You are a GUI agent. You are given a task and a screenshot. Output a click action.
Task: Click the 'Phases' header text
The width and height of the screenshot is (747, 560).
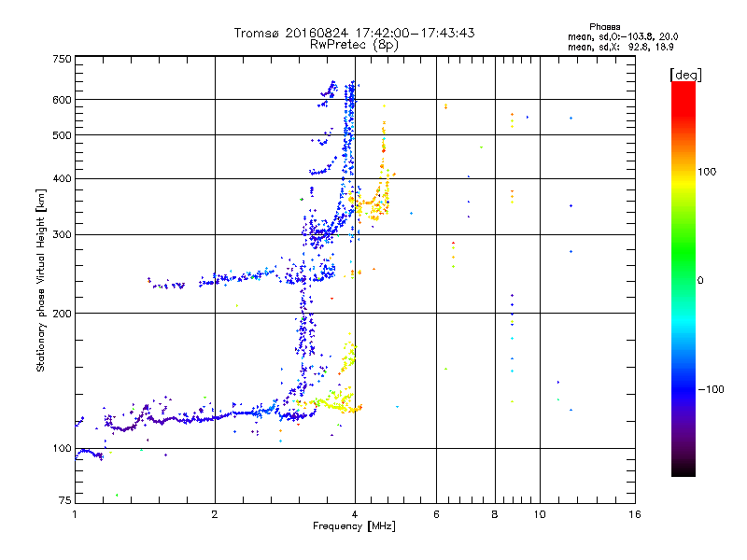point(604,27)
